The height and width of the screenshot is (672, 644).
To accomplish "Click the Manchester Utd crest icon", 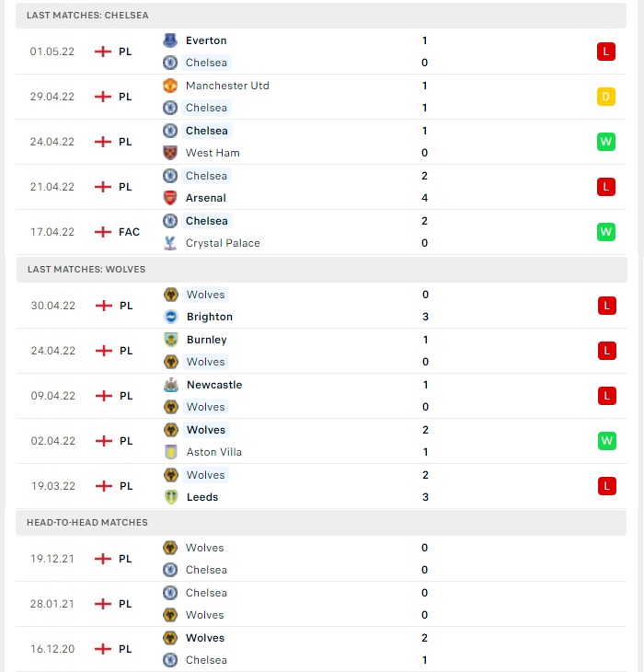I will point(170,86).
